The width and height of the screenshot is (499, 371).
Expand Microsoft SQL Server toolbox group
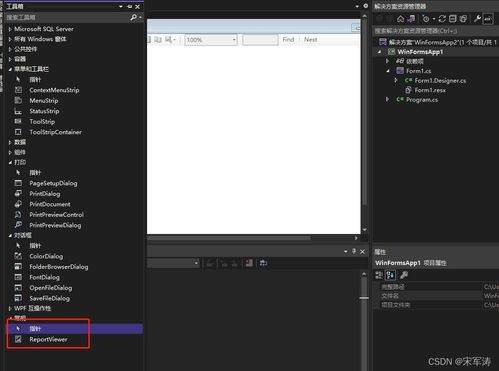pyautogui.click(x=10, y=29)
